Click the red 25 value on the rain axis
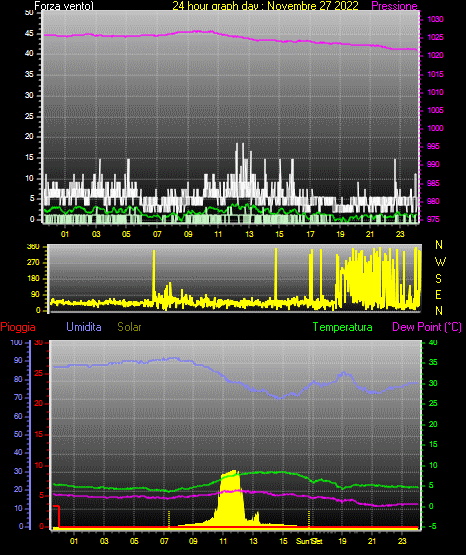The image size is (466, 555). point(39,373)
